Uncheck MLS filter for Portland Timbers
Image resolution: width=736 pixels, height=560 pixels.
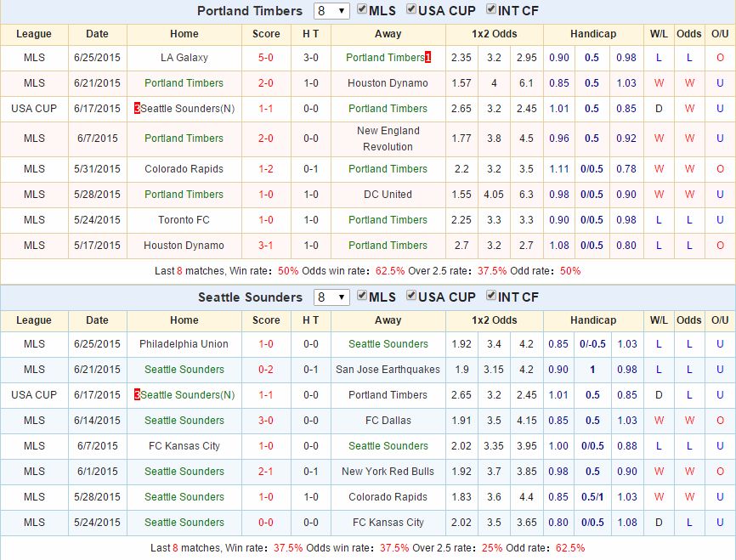[362, 8]
